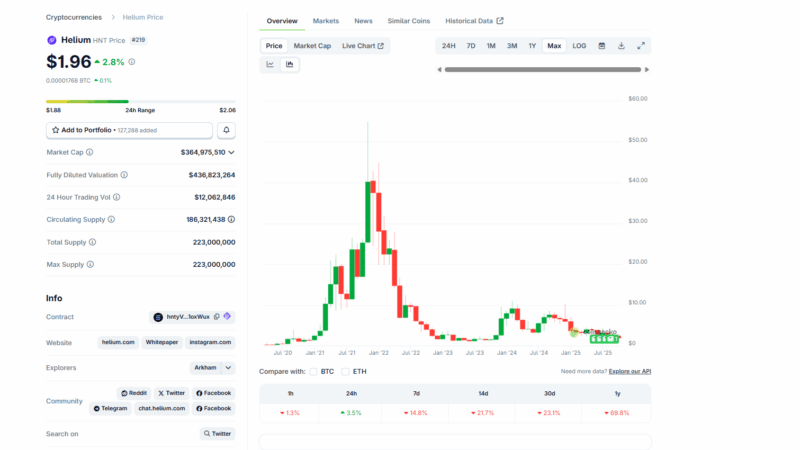Expand chart to fullscreen icon

coord(641,46)
